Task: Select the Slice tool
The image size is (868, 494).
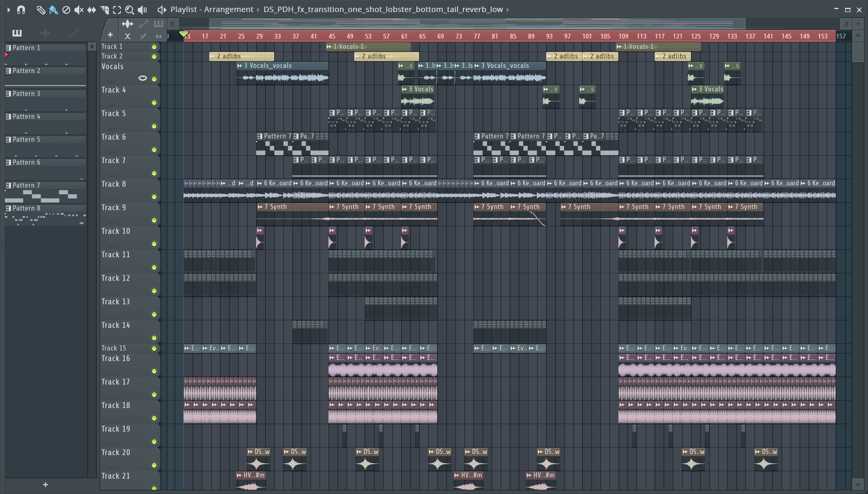Action: tap(104, 10)
